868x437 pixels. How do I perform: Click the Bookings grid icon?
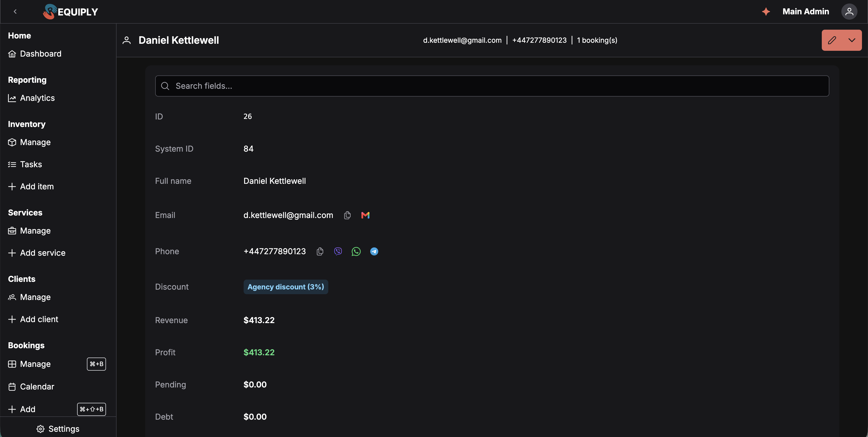coord(12,364)
